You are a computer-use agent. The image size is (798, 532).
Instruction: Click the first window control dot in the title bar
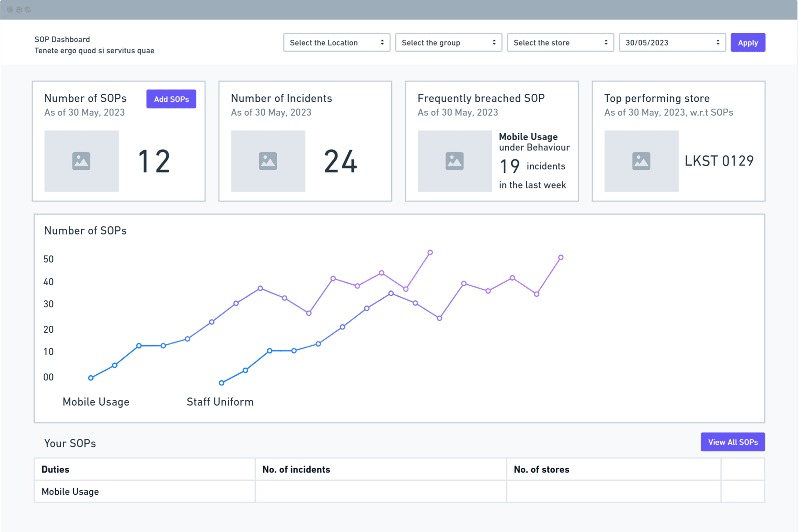click(x=10, y=10)
